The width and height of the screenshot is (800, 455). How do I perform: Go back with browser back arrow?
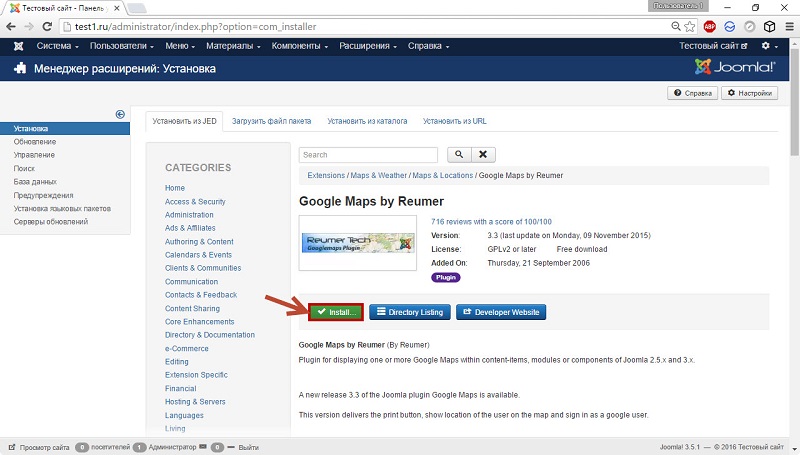(x=11, y=27)
